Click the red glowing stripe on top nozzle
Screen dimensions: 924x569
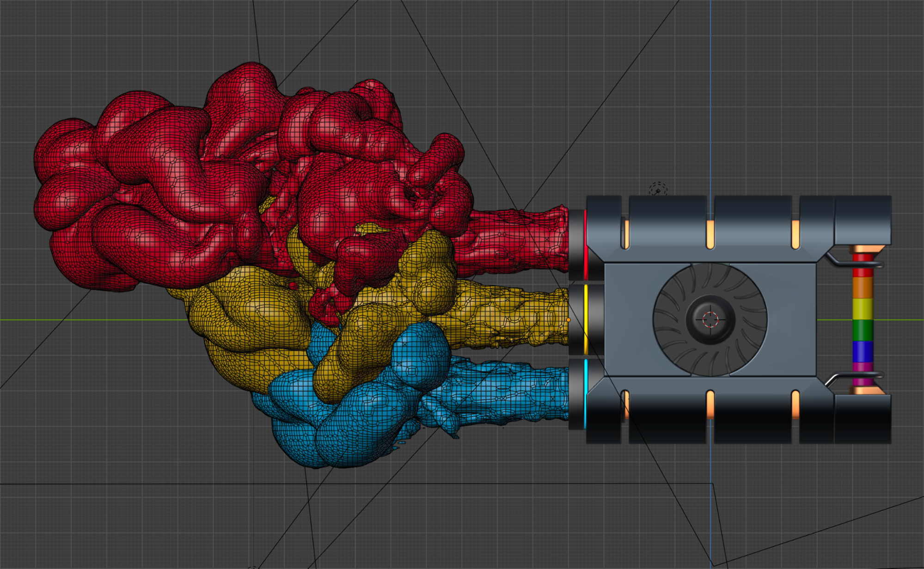click(x=585, y=245)
